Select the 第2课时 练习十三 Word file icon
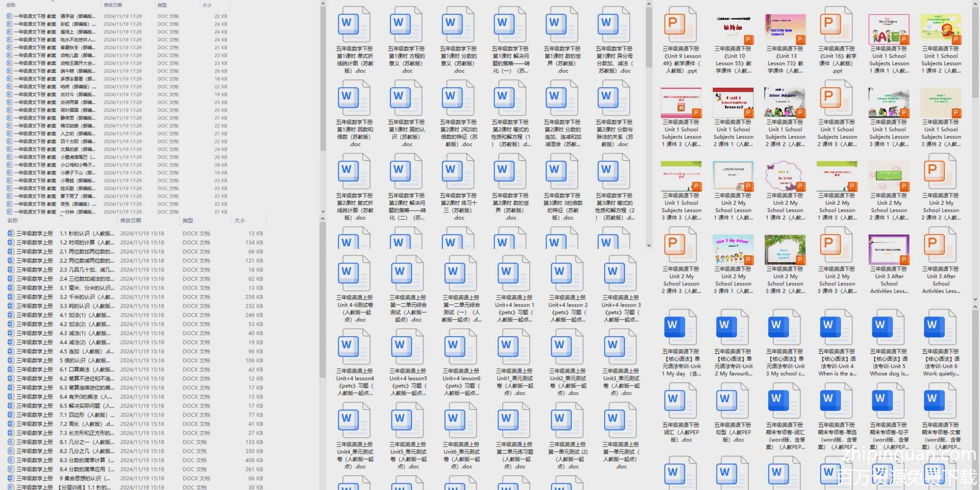The width and height of the screenshot is (980, 490). tap(458, 171)
